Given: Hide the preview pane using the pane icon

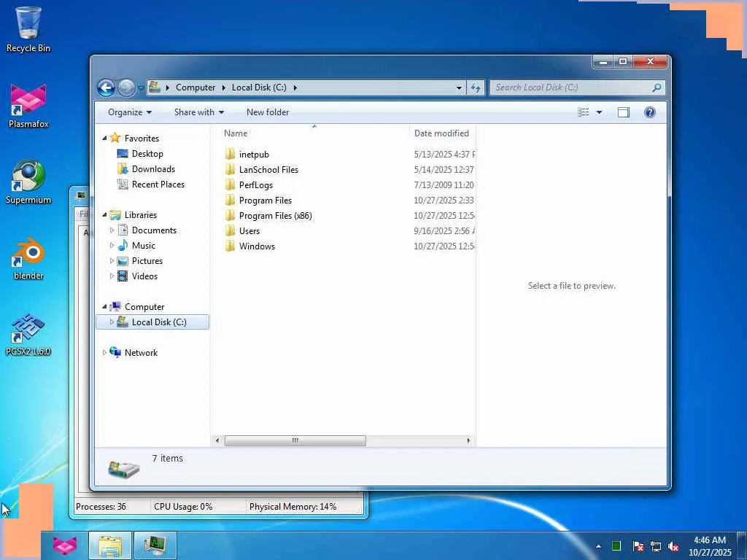Looking at the screenshot, I should pos(623,112).
